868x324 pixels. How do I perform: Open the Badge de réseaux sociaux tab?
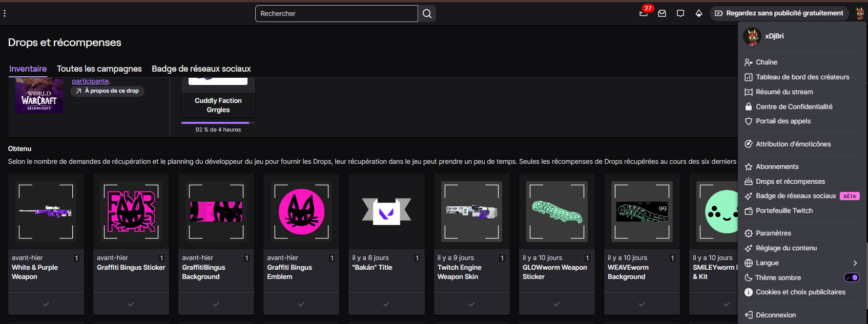[201, 69]
